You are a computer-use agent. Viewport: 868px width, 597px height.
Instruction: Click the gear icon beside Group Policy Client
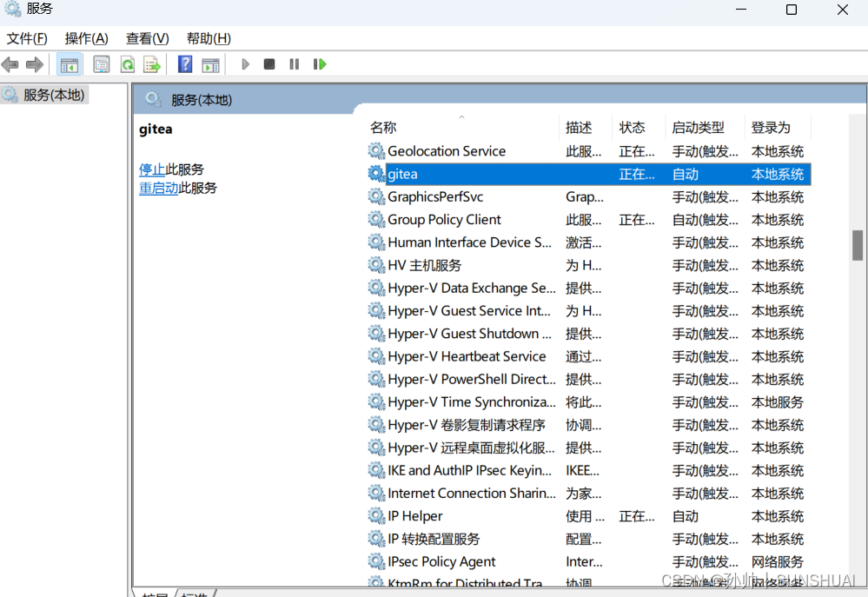click(x=376, y=219)
